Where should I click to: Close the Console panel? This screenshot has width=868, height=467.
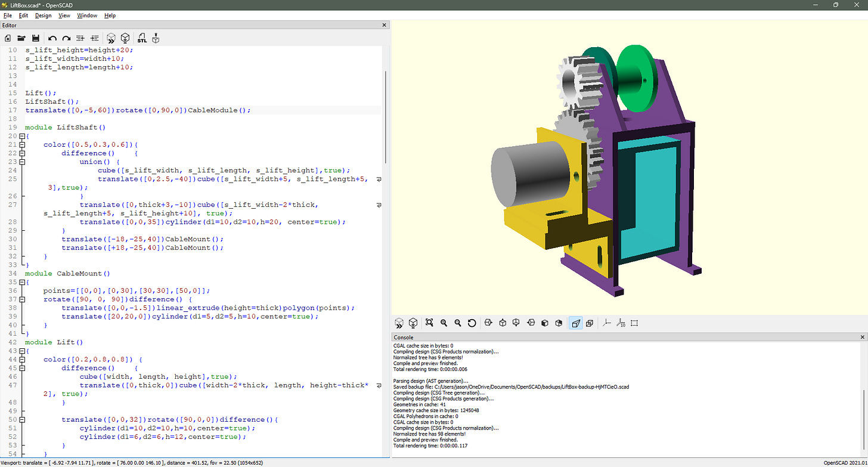[861, 338]
